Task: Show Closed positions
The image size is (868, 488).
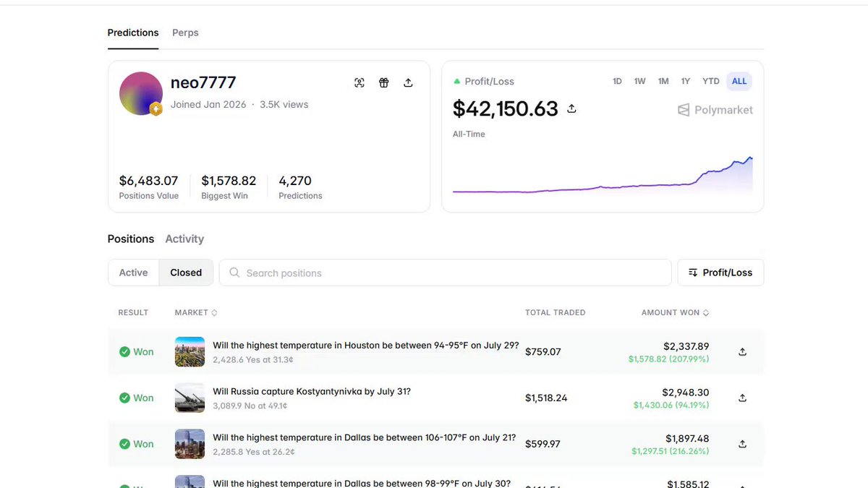Action: point(186,273)
